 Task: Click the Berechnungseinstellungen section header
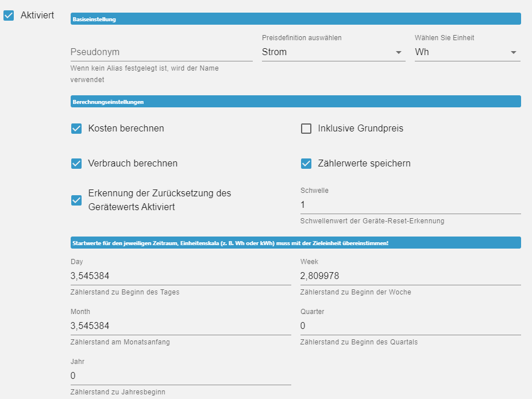coord(295,102)
